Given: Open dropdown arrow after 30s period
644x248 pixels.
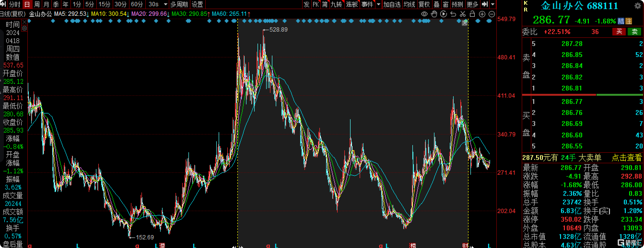Looking at the screenshot, I should (165, 4).
